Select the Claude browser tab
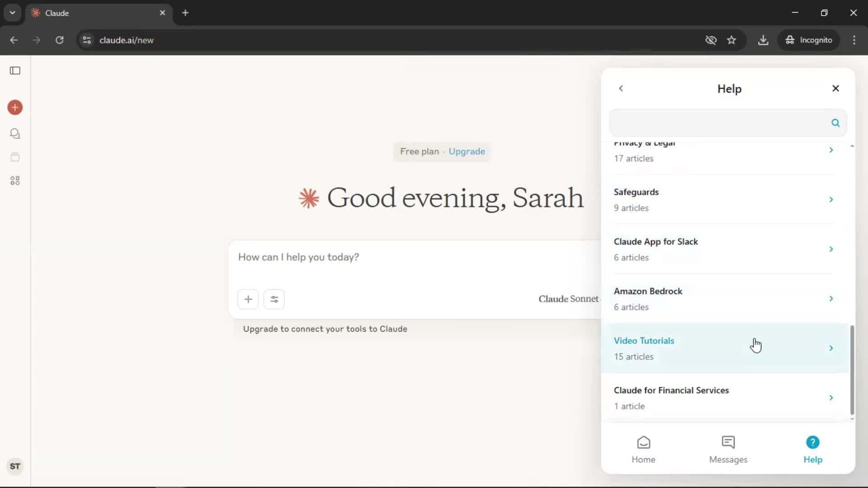 tap(99, 13)
